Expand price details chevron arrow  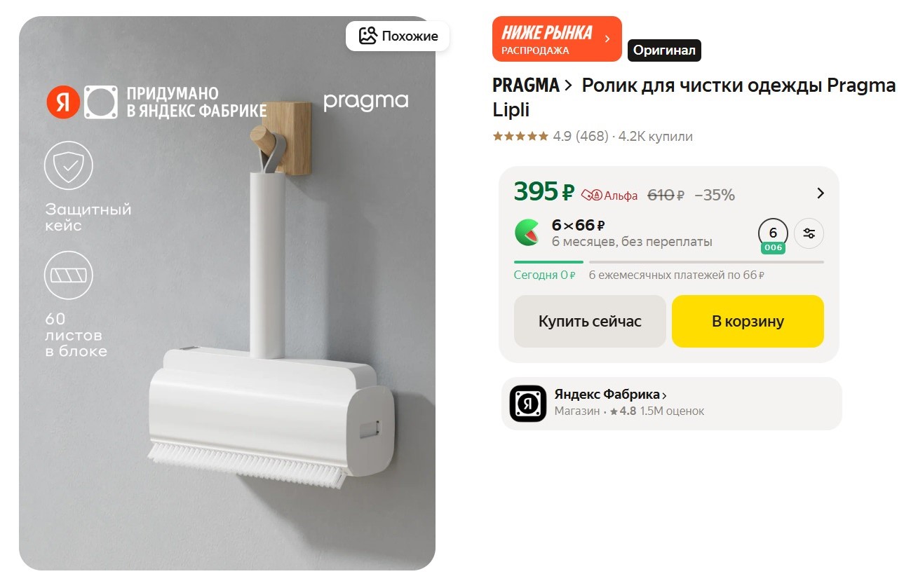[x=821, y=193]
